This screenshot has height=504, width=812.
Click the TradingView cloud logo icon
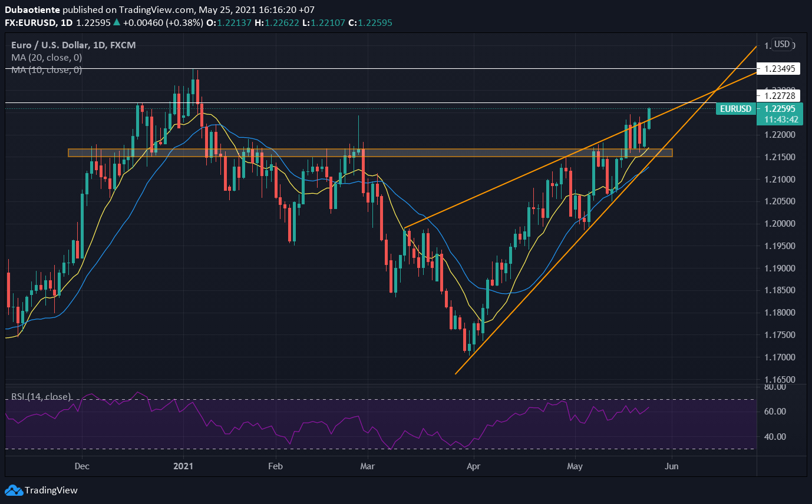click(x=14, y=490)
